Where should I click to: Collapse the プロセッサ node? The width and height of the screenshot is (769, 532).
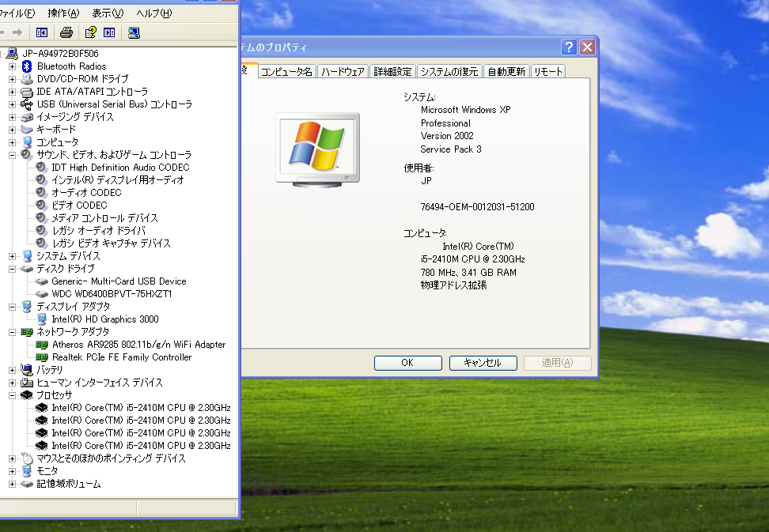tap(12, 395)
